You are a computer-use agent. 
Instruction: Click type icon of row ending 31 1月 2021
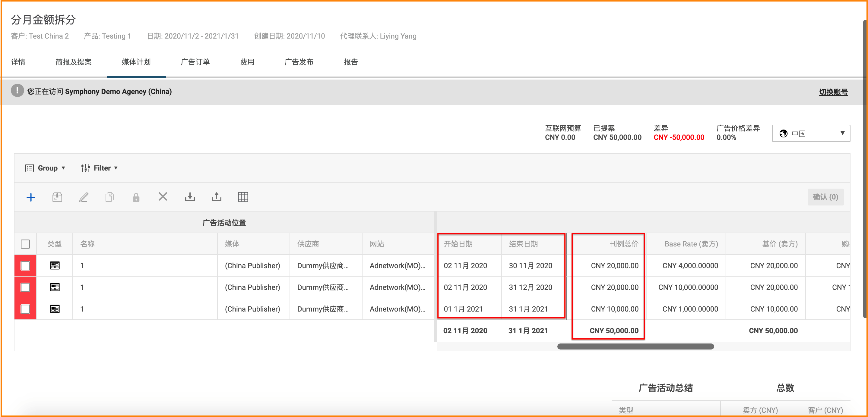(x=55, y=309)
